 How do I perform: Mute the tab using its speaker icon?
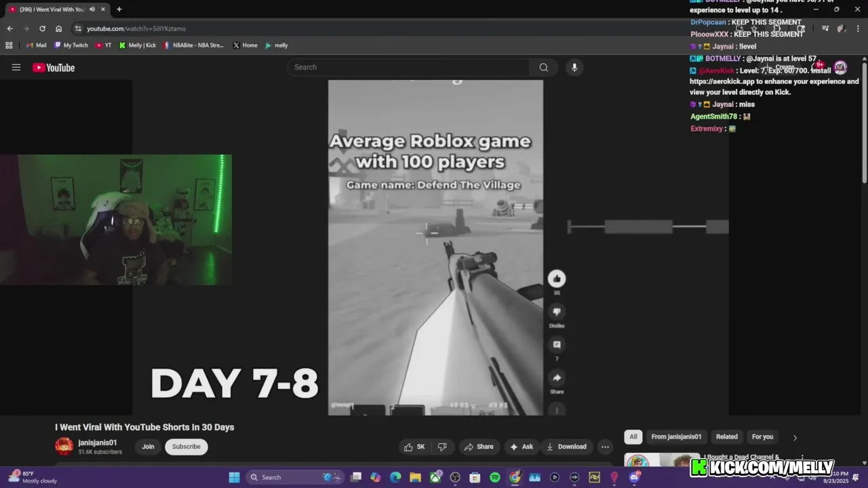pos(92,9)
